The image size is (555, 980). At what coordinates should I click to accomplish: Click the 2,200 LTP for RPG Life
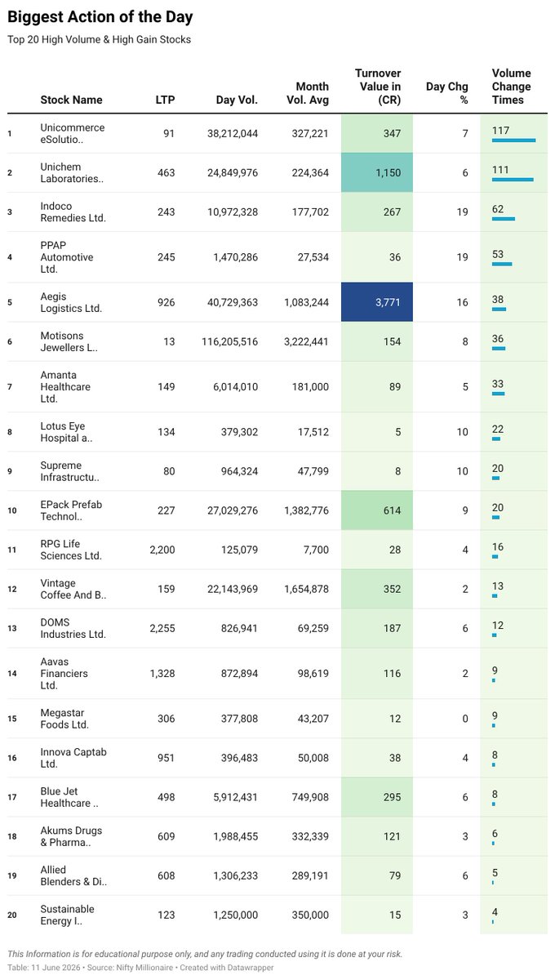coord(162,550)
